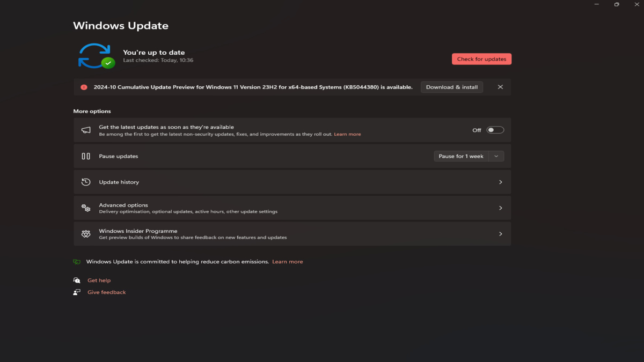Click the Pause for 1 week button
This screenshot has width=644, height=362.
coord(460,156)
